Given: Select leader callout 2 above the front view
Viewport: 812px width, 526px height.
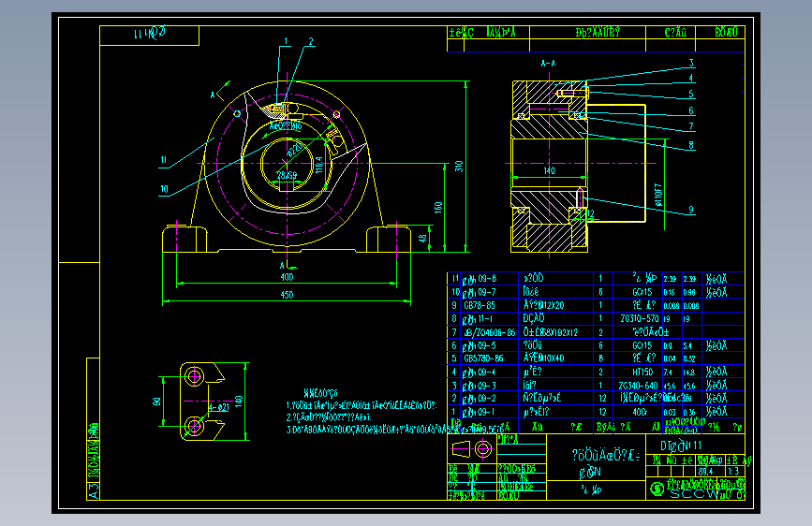Looking at the screenshot, I should 311,41.
